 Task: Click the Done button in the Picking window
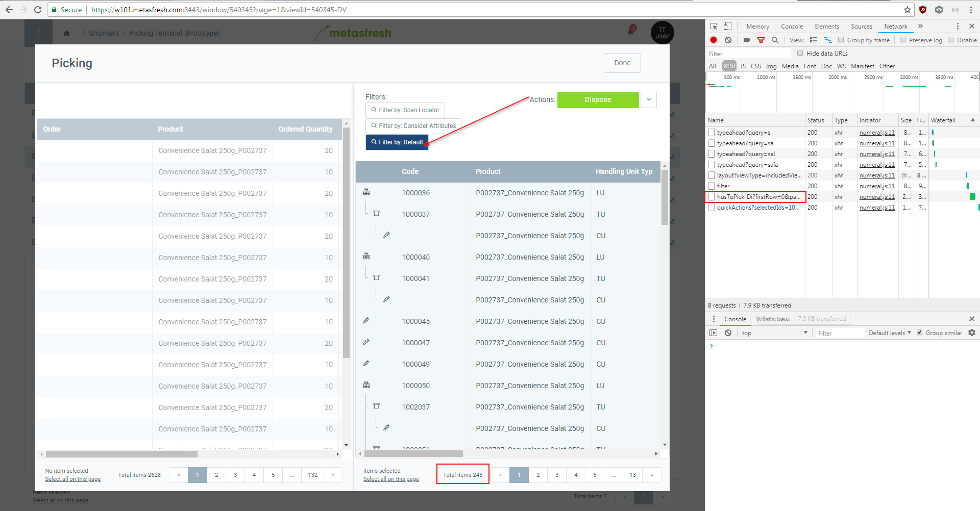[622, 63]
